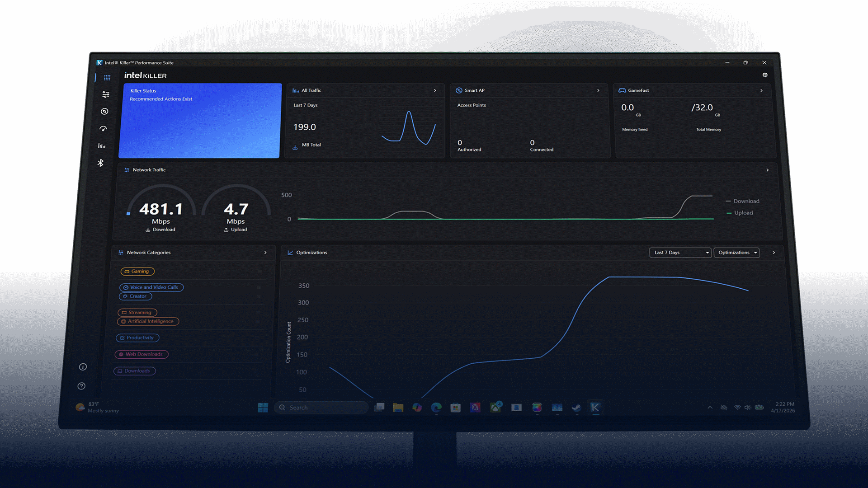The width and height of the screenshot is (868, 488).
Task: Select the Productivity category tag
Action: tap(137, 338)
